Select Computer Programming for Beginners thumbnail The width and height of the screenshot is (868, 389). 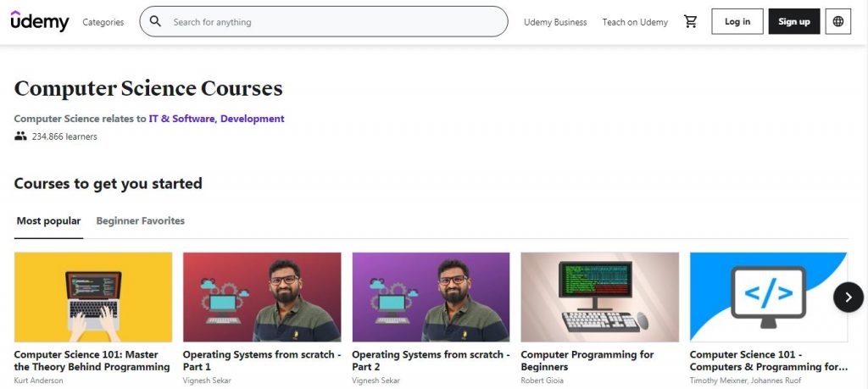tap(599, 297)
